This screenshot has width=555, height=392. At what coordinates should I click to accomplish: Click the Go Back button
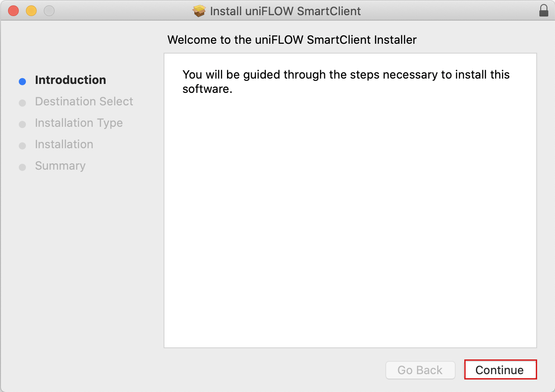coord(420,370)
